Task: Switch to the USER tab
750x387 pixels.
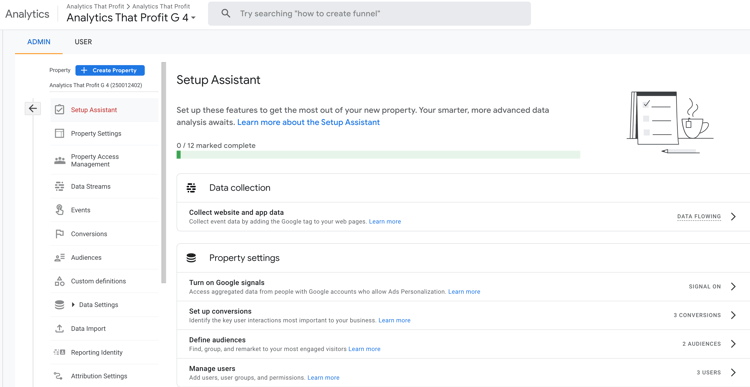Action: click(x=83, y=42)
